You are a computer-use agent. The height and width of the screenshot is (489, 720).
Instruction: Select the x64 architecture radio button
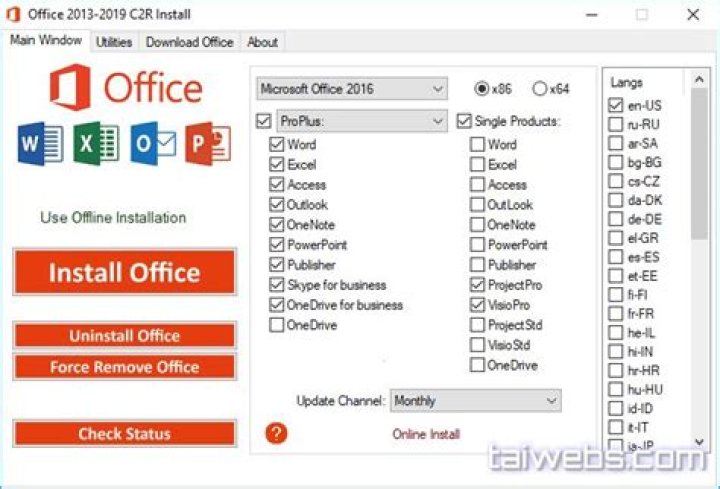(x=540, y=89)
